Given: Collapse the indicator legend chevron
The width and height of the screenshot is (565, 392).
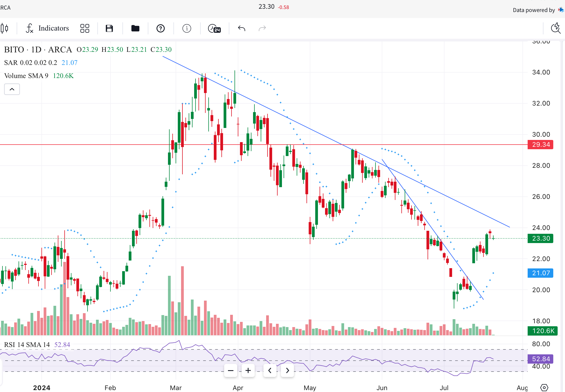Looking at the screenshot, I should (12, 89).
